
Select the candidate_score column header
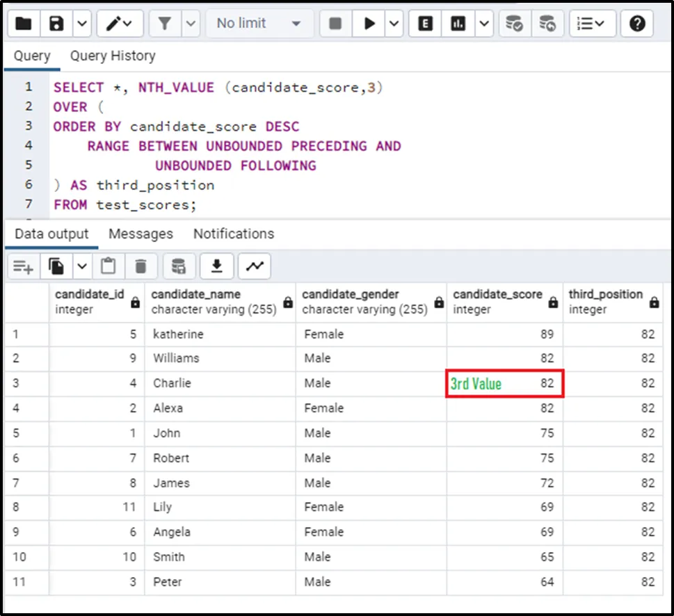(497, 301)
